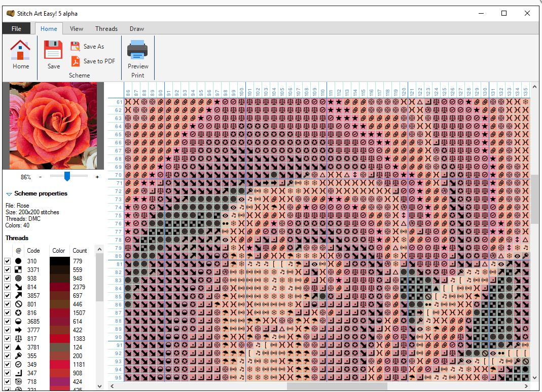This screenshot has width=542, height=392.
Task: Click the Save As label
Action: (x=94, y=46)
